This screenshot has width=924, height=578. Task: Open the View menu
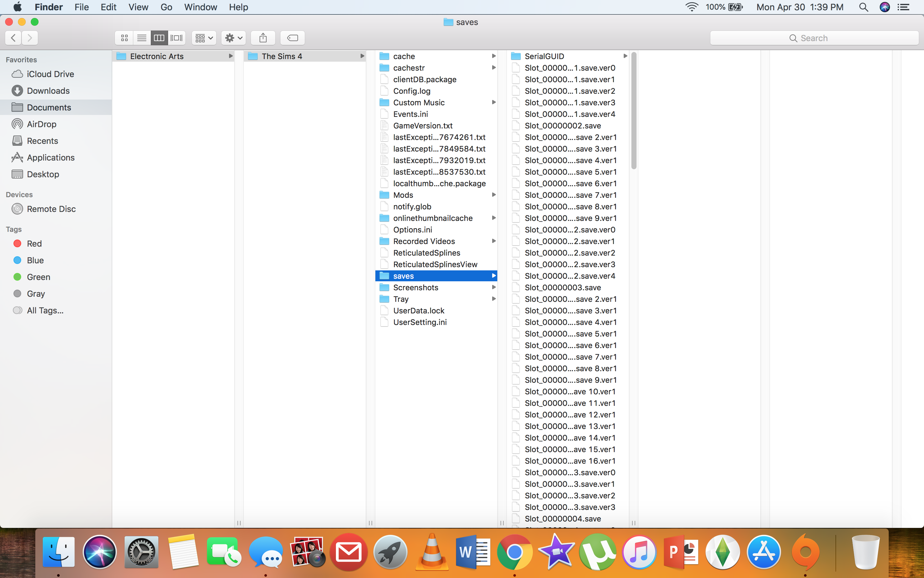(x=138, y=7)
